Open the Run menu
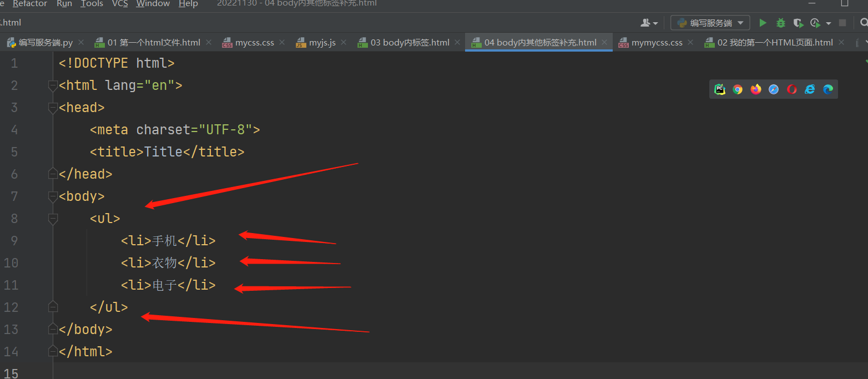The height and width of the screenshot is (379, 868). pos(64,4)
